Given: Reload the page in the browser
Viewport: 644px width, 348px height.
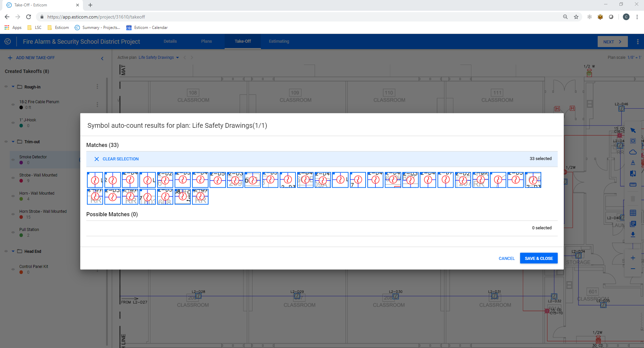Looking at the screenshot, I should coord(29,17).
